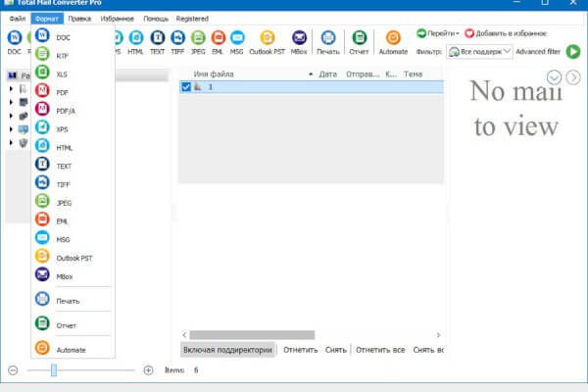The image size is (588, 392).
Task: Click the EML toolbar icon
Action: (218, 37)
